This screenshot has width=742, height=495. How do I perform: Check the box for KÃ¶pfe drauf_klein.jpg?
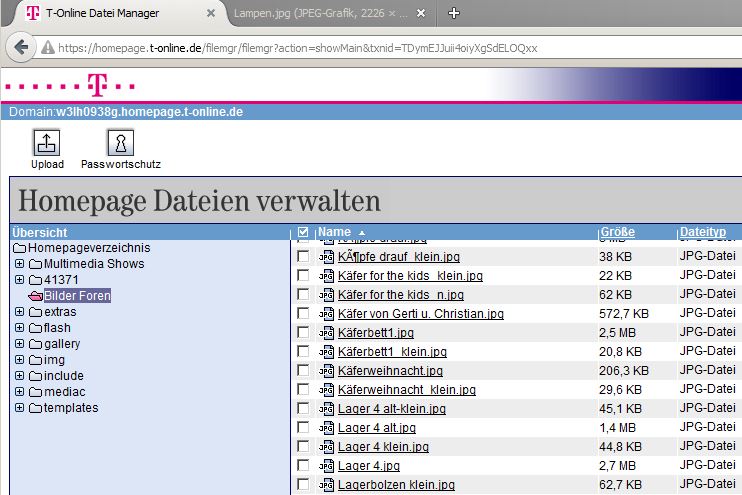click(x=303, y=256)
